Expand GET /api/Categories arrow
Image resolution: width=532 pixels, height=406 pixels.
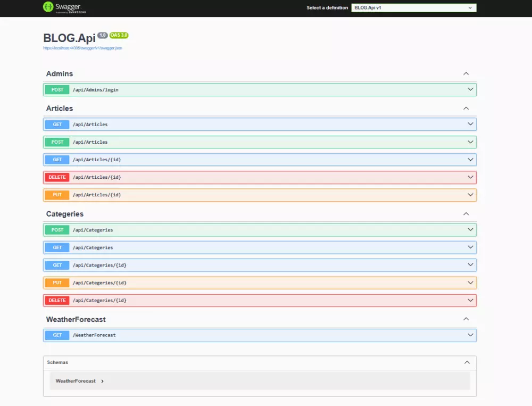[470, 247]
